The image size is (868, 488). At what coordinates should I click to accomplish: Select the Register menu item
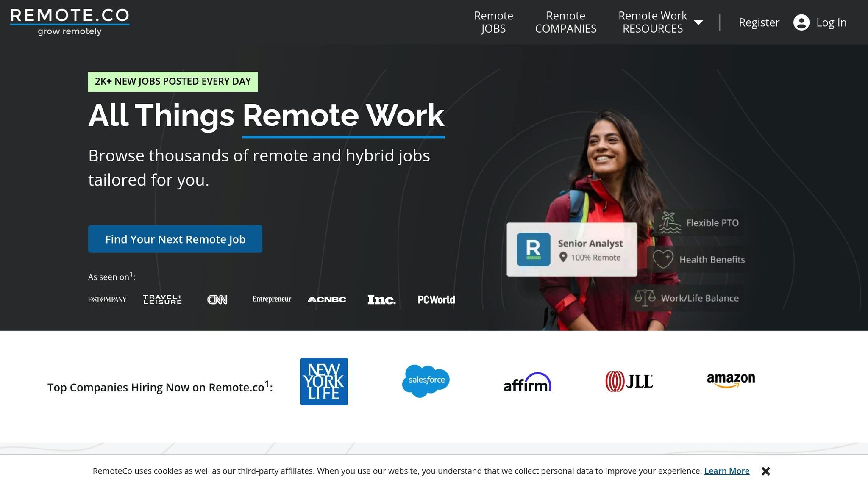[x=759, y=22]
